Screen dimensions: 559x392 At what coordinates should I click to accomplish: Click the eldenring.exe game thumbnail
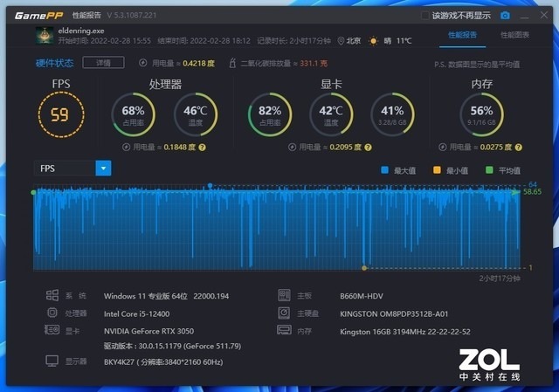click(45, 35)
